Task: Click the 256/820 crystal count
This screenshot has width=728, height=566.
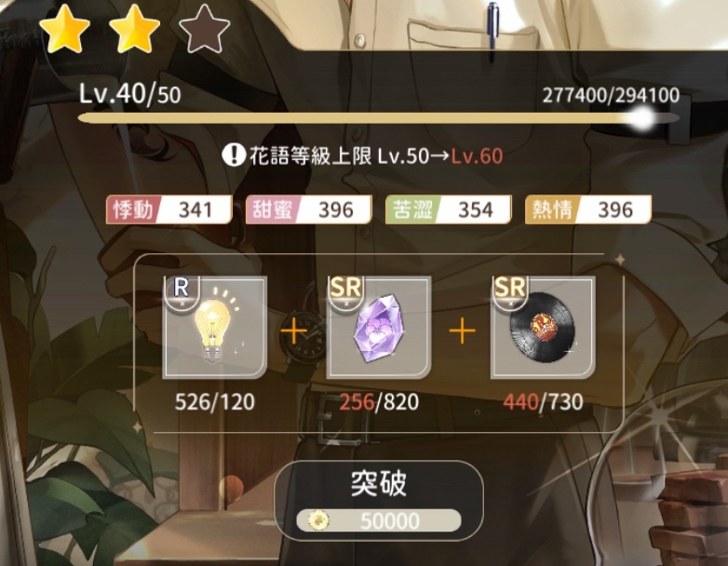Action: [378, 402]
